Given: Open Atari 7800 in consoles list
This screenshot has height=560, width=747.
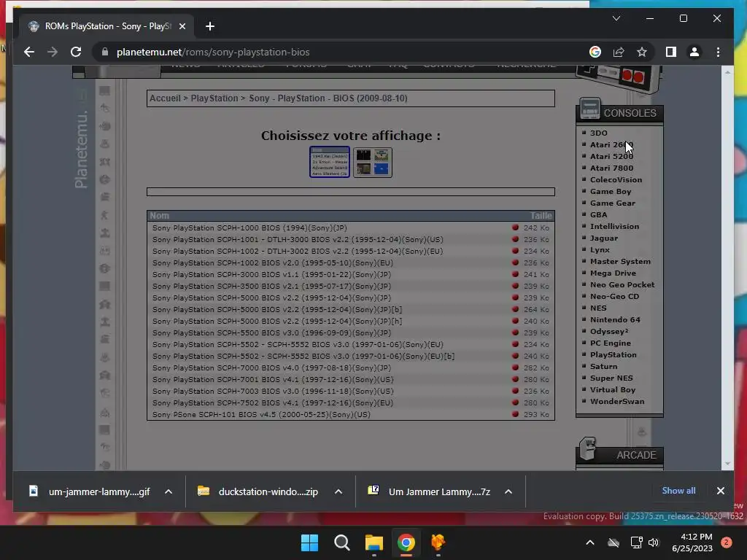Looking at the screenshot, I should 612,168.
